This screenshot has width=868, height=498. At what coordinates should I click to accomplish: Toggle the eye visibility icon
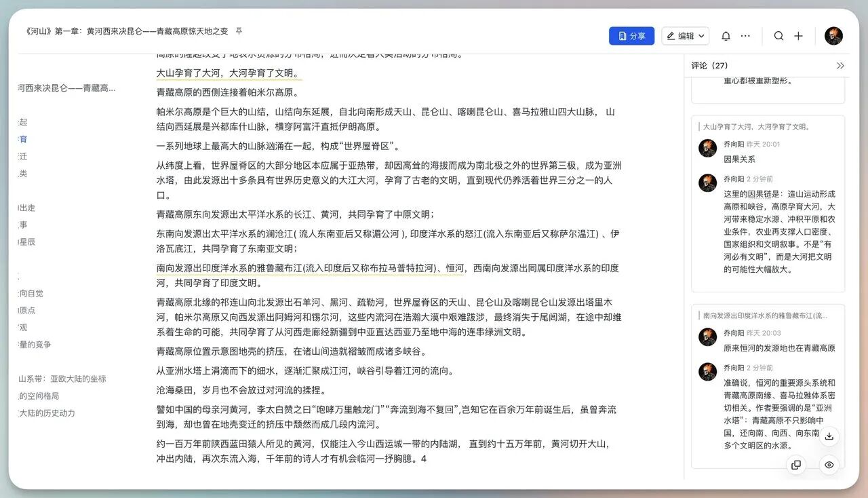click(x=829, y=465)
